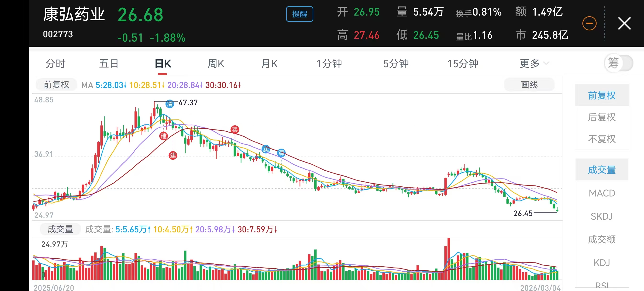Close the stock chart with X icon

coord(624,23)
